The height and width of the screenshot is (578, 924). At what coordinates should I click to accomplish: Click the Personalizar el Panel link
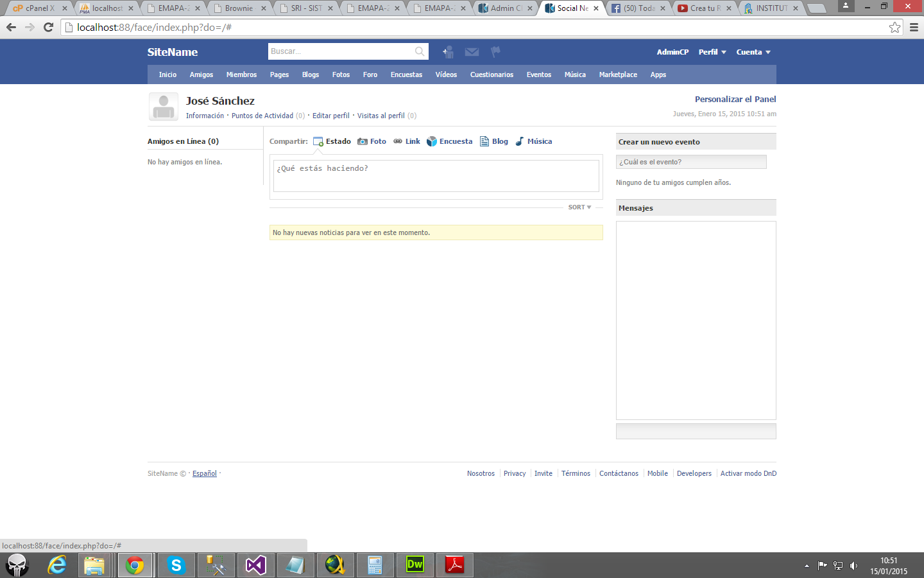(735, 99)
